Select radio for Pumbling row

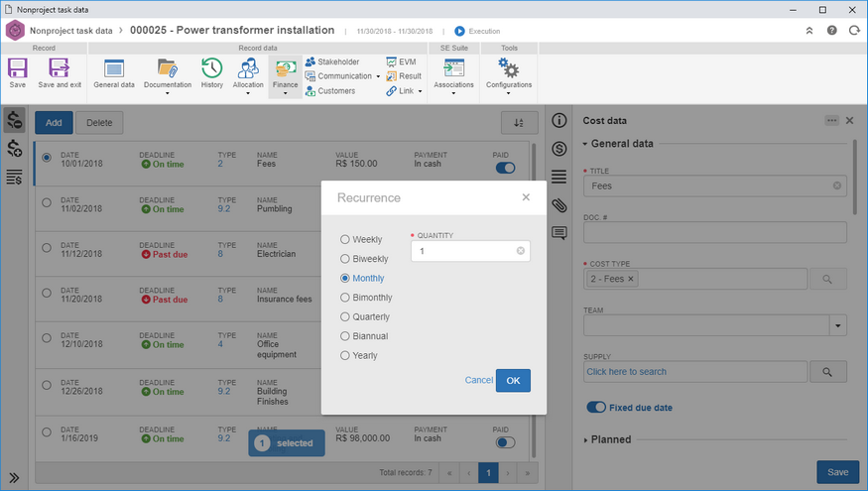[x=47, y=202]
